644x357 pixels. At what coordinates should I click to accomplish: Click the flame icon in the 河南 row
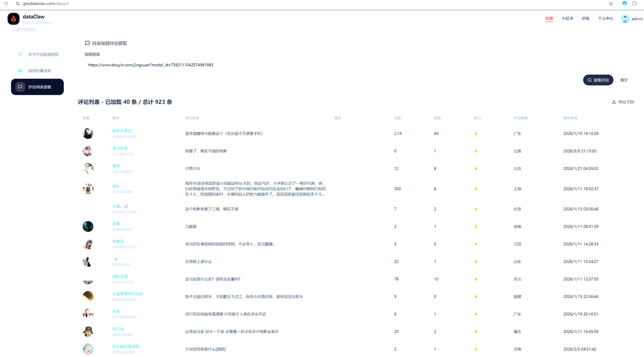point(476,349)
